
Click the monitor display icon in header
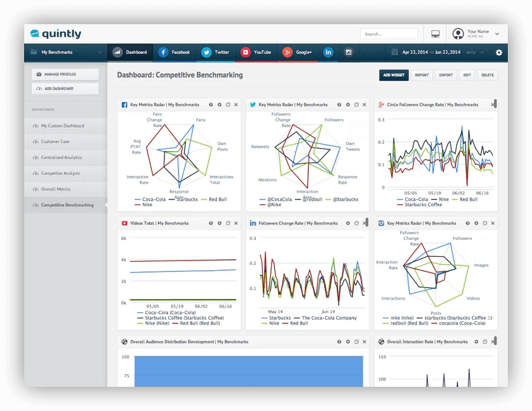435,34
